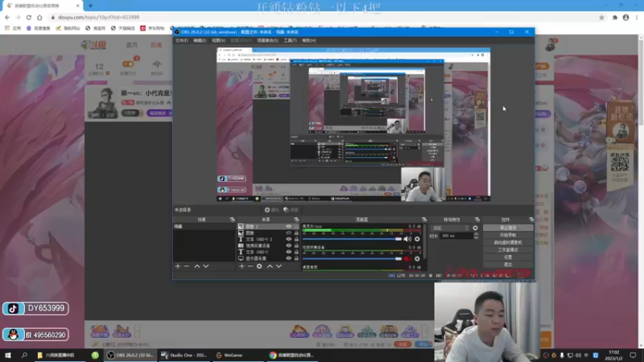The width and height of the screenshot is (644, 362).
Task: Move the selected source down in Sources
Action: click(279, 266)
